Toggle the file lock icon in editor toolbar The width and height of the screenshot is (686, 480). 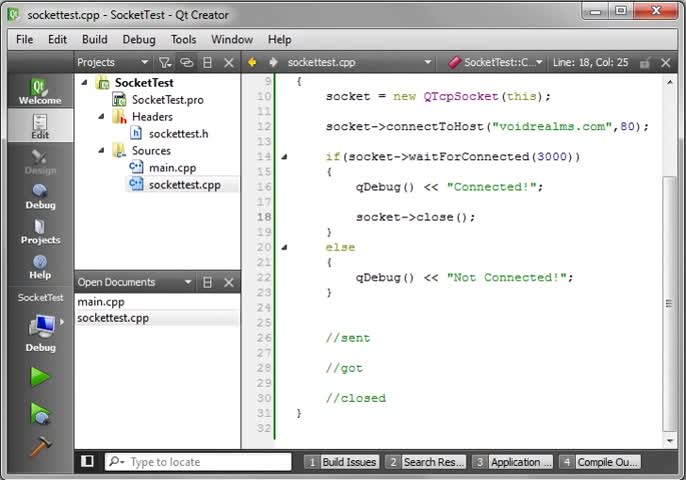click(x=644, y=63)
